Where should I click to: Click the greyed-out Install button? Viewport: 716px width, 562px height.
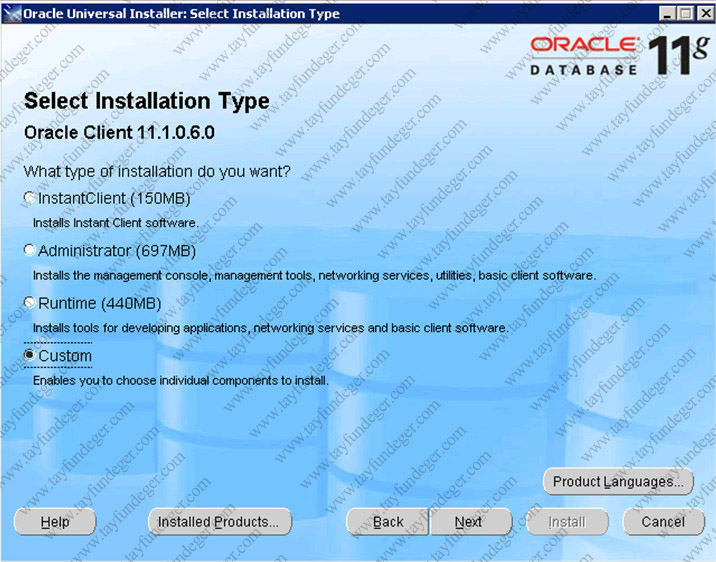point(567,522)
